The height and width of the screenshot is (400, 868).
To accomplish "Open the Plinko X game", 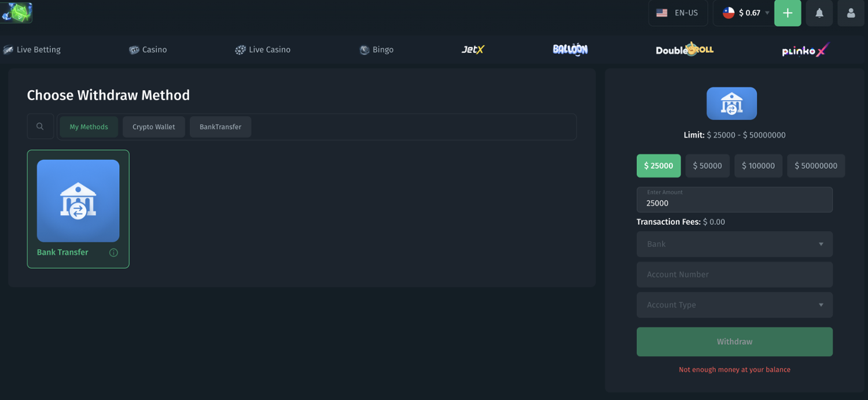I will [805, 50].
